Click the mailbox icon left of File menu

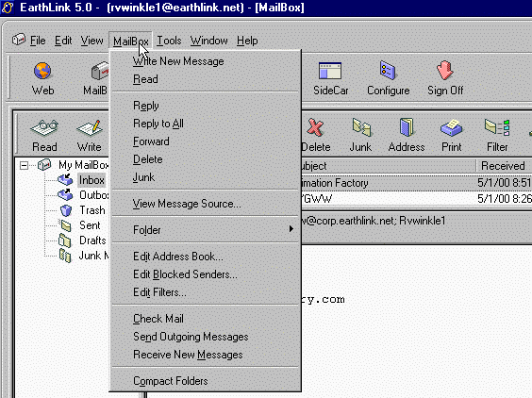click(x=19, y=40)
